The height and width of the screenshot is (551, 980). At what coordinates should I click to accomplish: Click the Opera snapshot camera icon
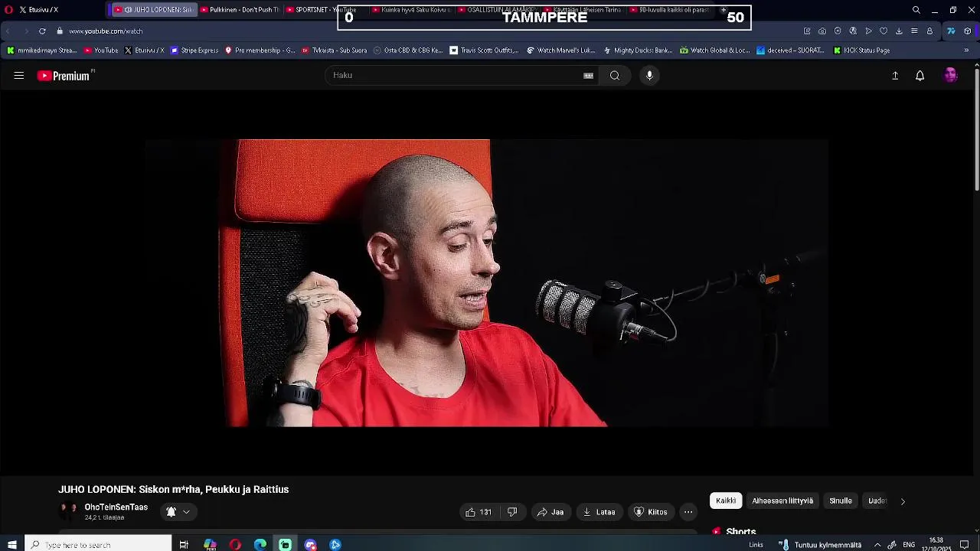pos(822,31)
